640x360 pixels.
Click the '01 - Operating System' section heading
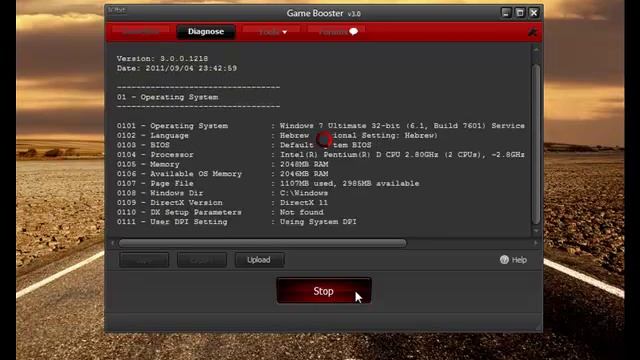point(167,97)
